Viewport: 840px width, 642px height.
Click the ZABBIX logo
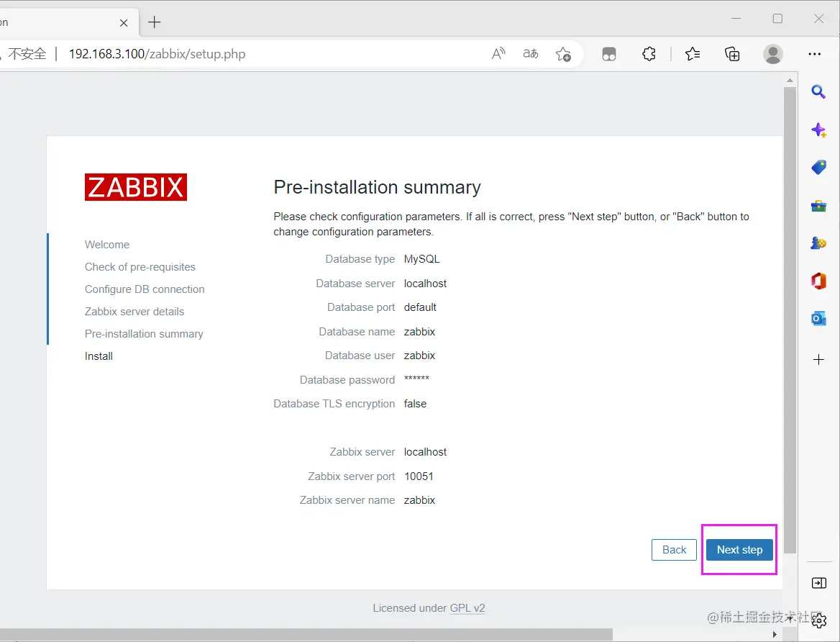pyautogui.click(x=135, y=187)
